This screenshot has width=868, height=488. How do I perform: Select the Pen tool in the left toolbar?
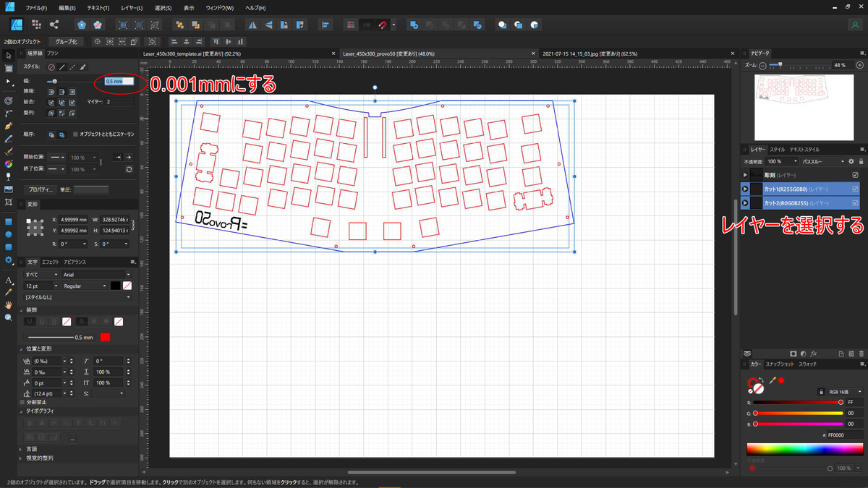pos(9,126)
